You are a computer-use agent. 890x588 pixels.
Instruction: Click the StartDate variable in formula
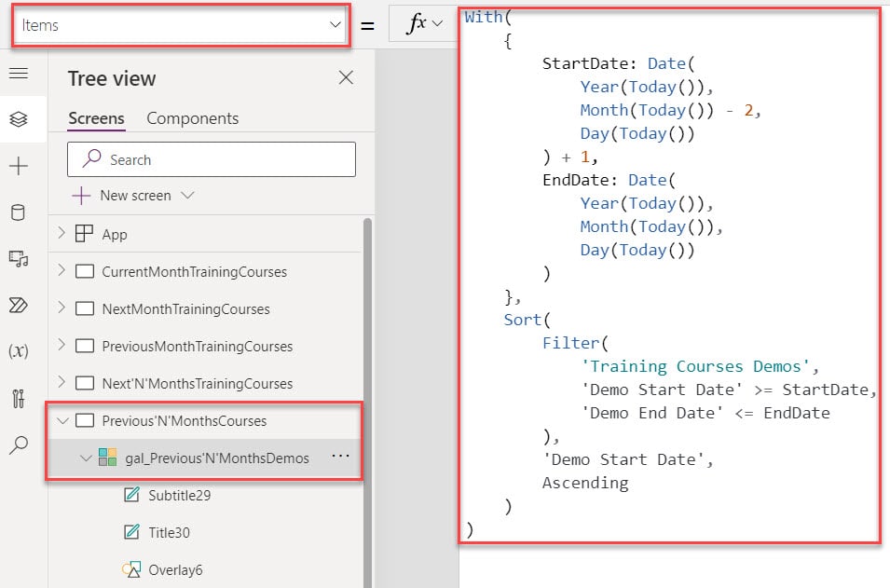click(826, 390)
